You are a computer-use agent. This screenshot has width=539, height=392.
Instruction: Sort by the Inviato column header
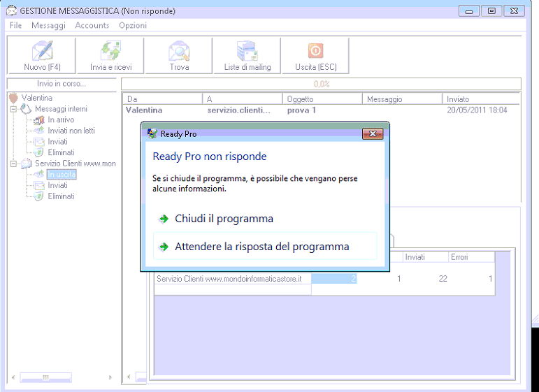point(481,99)
